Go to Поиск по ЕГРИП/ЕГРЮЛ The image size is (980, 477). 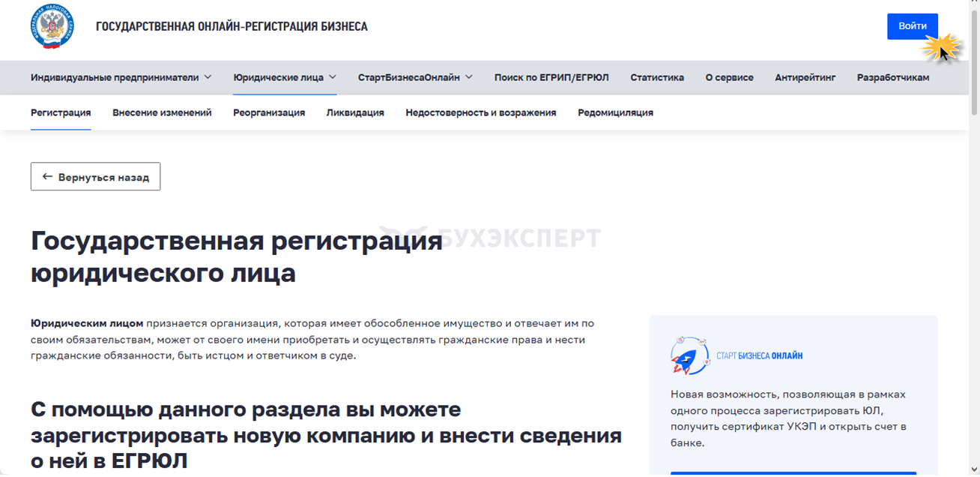click(x=551, y=77)
